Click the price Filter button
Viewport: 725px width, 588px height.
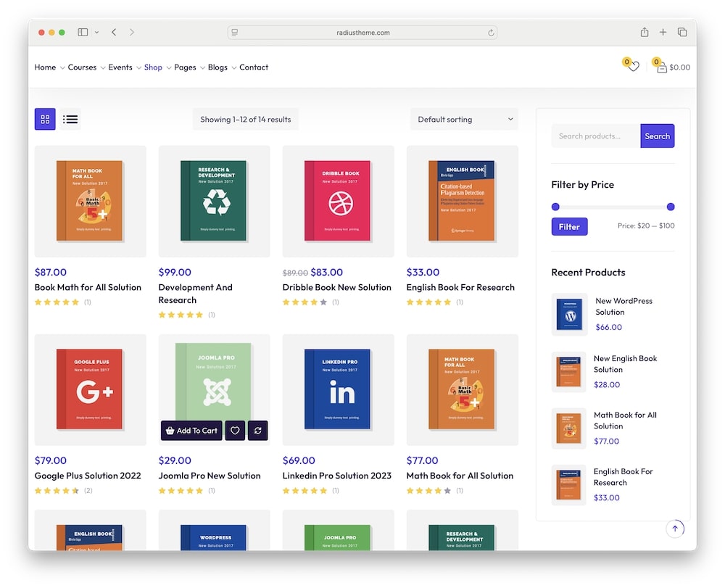(569, 226)
